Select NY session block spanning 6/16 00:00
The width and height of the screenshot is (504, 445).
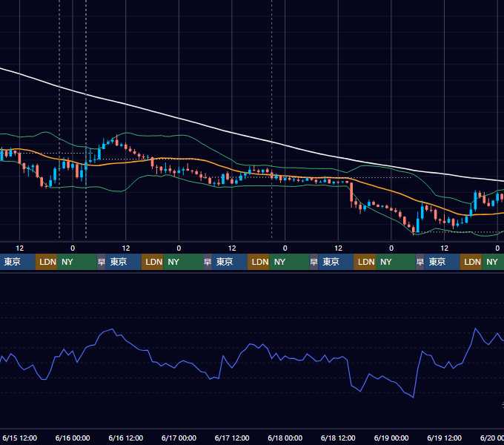pyautogui.click(x=77, y=262)
